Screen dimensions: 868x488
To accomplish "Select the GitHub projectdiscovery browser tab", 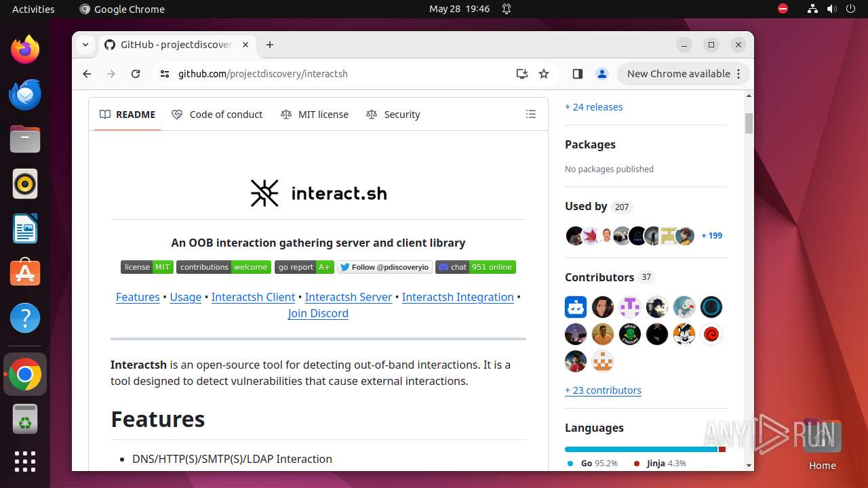I will coord(176,45).
